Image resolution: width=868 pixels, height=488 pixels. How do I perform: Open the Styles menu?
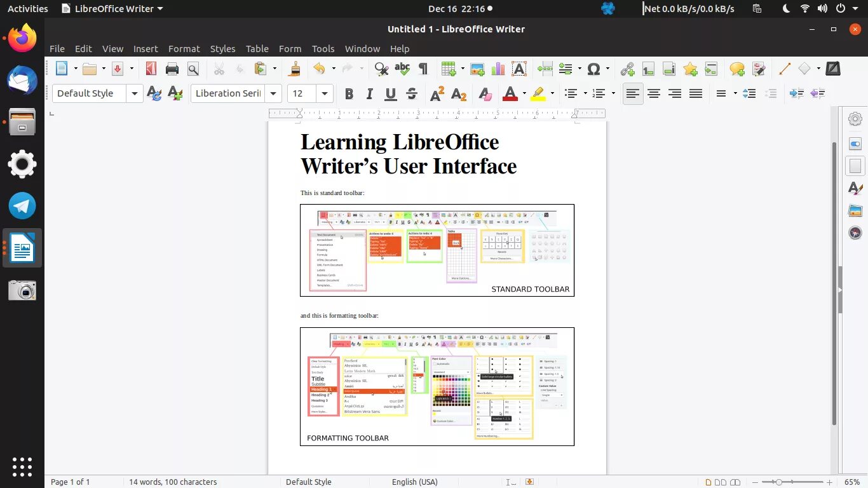(x=222, y=48)
